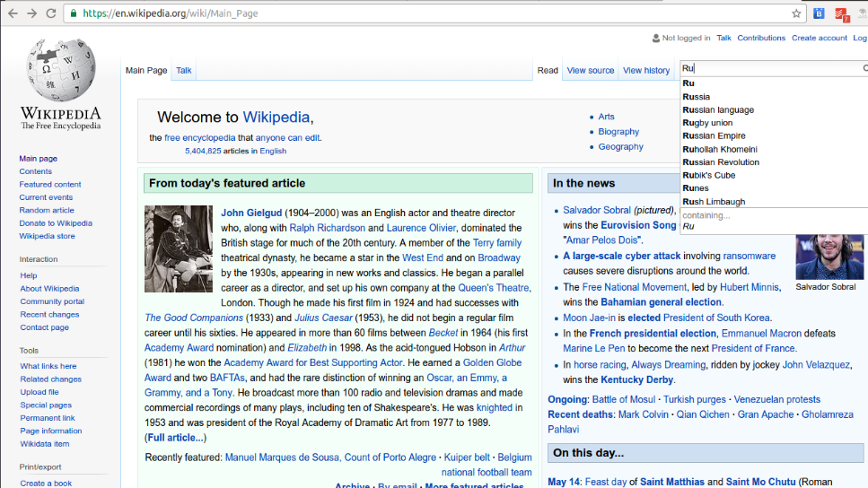Image resolution: width=868 pixels, height=488 pixels.
Task: Open Featured content in the sidebar
Action: [x=50, y=184]
